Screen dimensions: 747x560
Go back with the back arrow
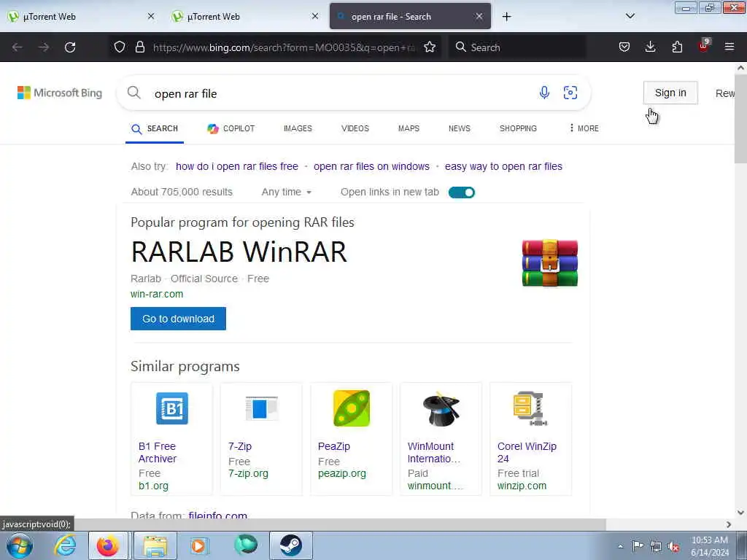tap(18, 47)
